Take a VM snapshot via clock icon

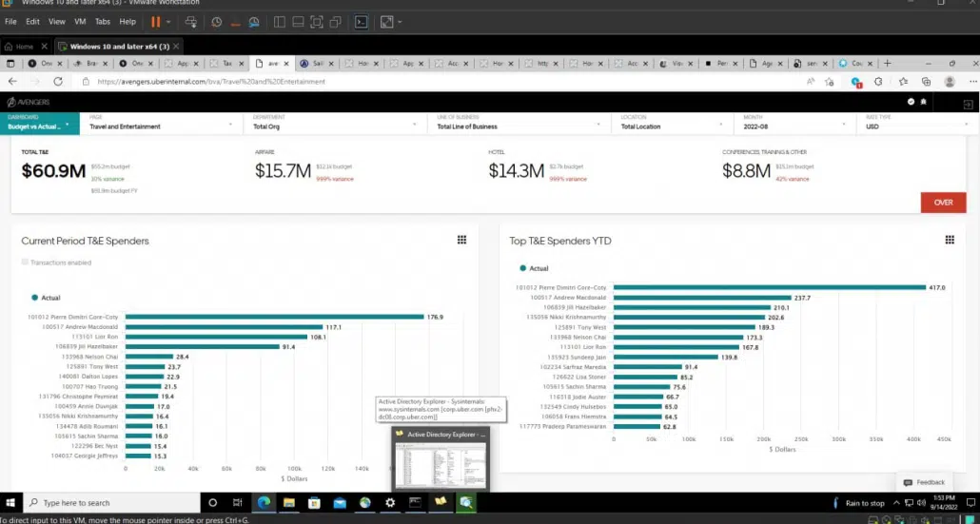tap(216, 23)
